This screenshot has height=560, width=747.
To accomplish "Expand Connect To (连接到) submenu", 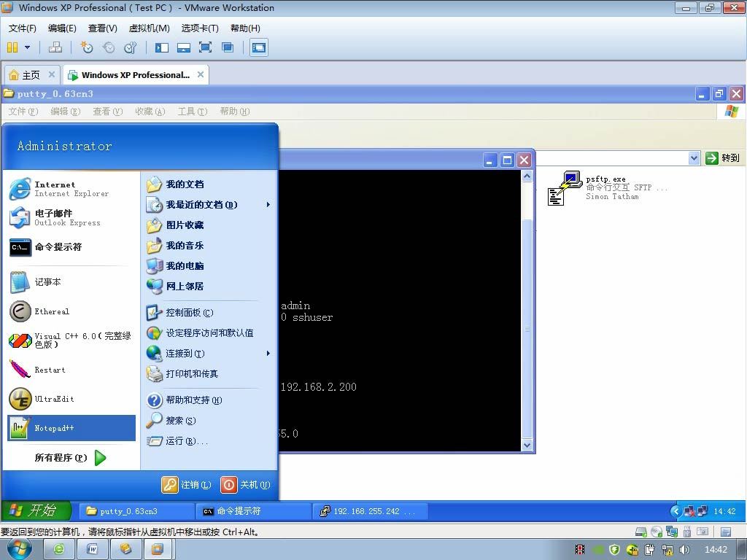I will tap(268, 354).
